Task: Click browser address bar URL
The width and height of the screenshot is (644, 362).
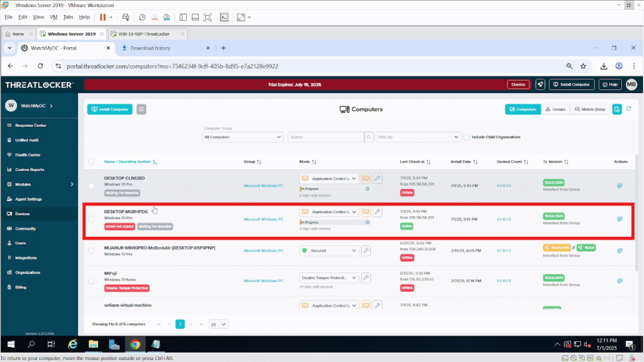Action: click(x=172, y=66)
